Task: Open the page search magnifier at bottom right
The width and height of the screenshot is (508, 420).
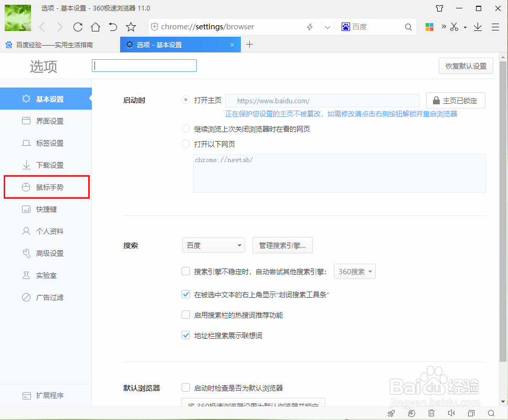Action: [491, 413]
